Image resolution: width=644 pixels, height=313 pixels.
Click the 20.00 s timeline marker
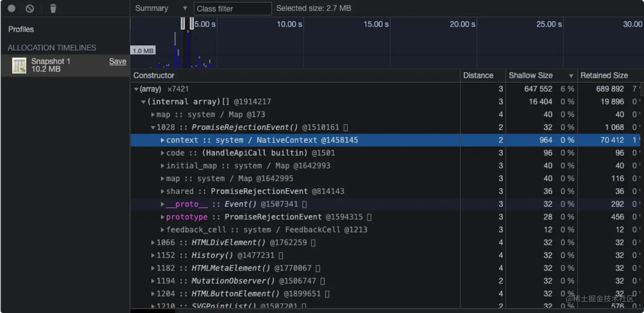(462, 24)
